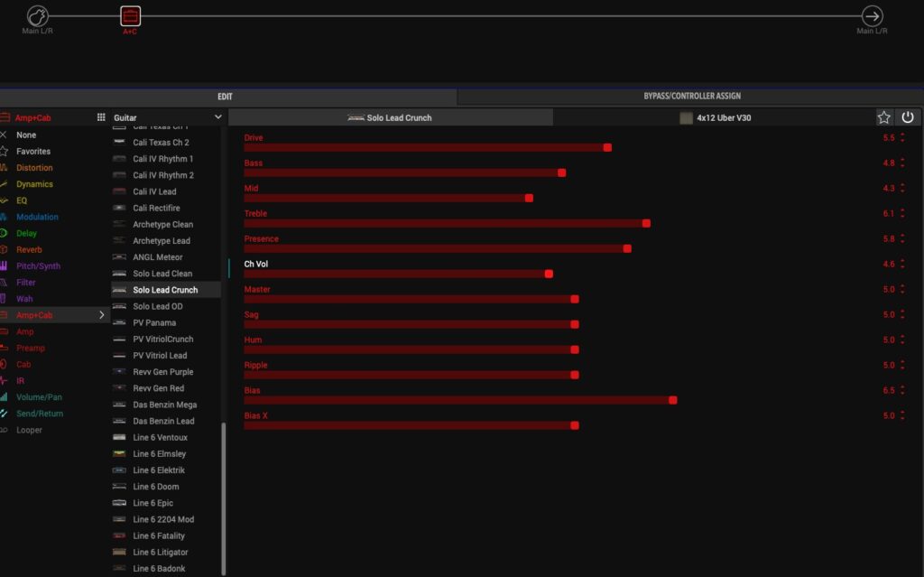Open the Looper category
924x577 pixels.
point(29,430)
